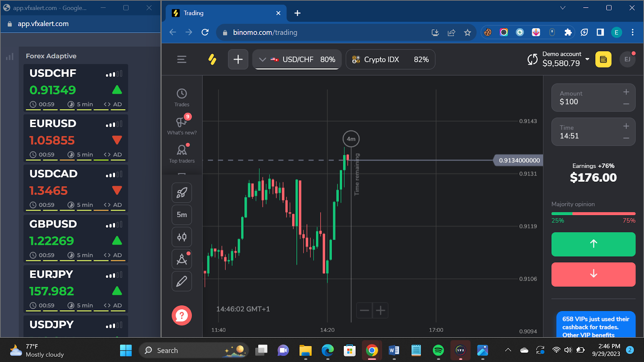Close the Trading browser tab
The image size is (644, 362).
point(278,13)
